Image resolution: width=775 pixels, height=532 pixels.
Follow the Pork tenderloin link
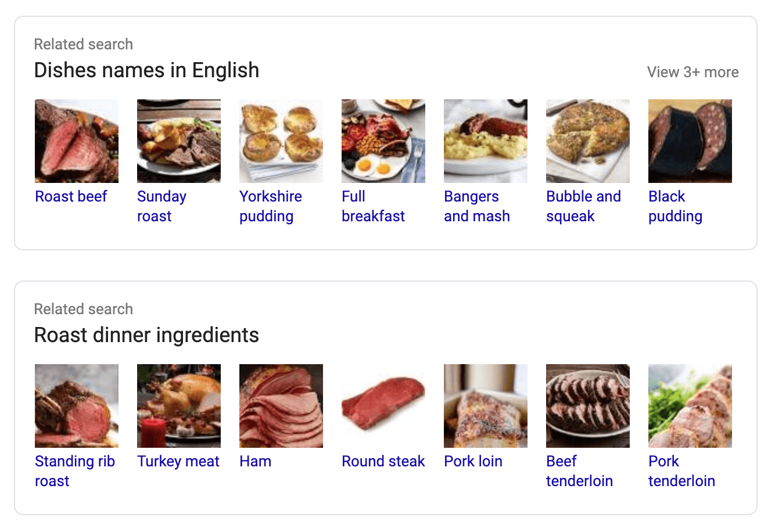tap(681, 471)
